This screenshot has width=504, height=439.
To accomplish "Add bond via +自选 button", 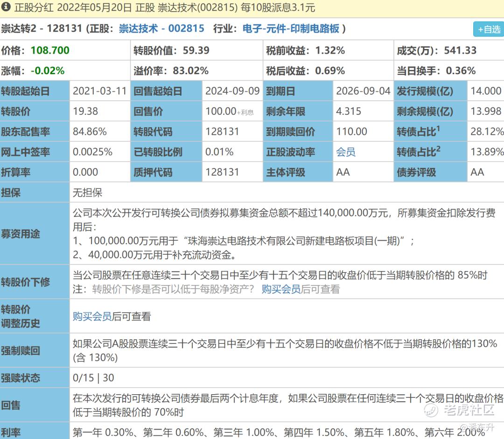I will click(x=489, y=29).
